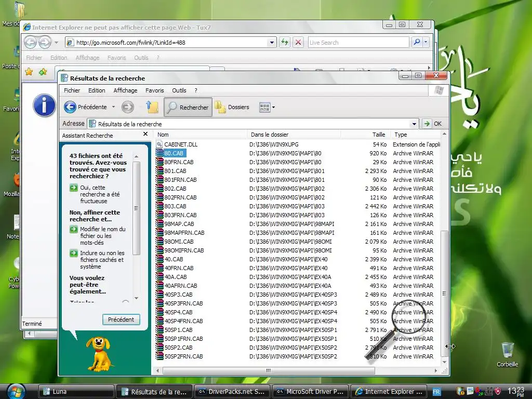Click the search assistant dog character
The height and width of the screenshot is (399, 532).
[98, 353]
